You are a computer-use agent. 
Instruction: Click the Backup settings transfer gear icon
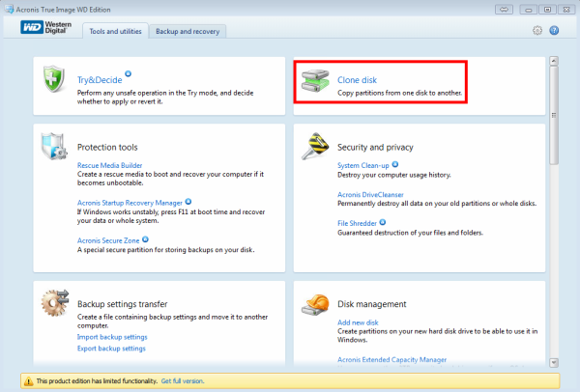[x=55, y=303]
